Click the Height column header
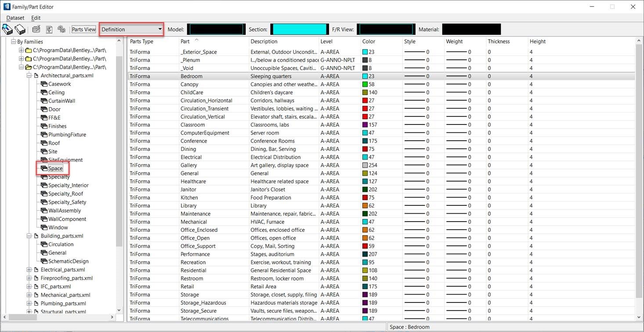The image size is (644, 332). [x=581, y=41]
